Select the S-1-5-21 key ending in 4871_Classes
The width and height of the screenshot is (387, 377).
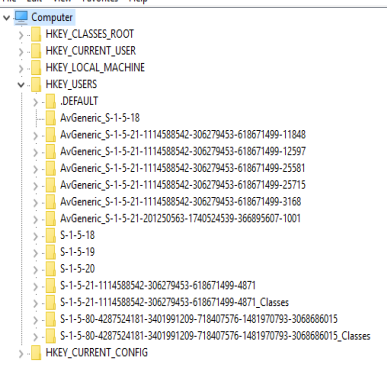(x=174, y=302)
